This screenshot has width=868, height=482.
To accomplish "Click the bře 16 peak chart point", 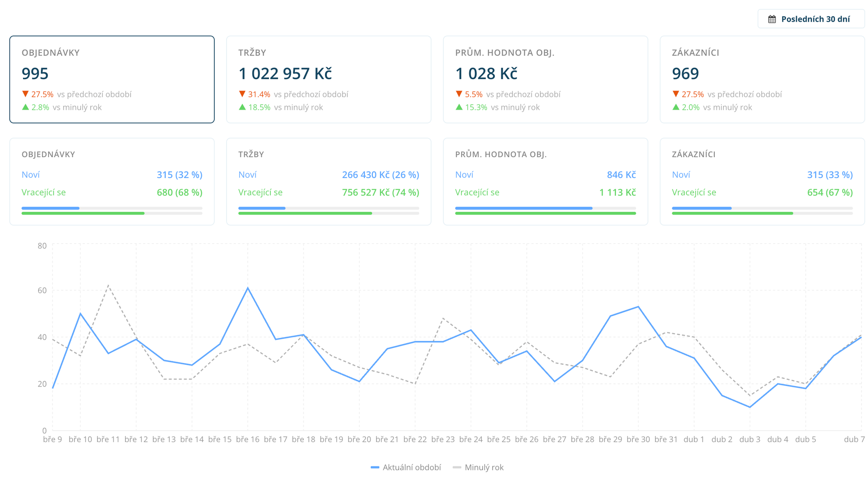I will pyautogui.click(x=248, y=288).
